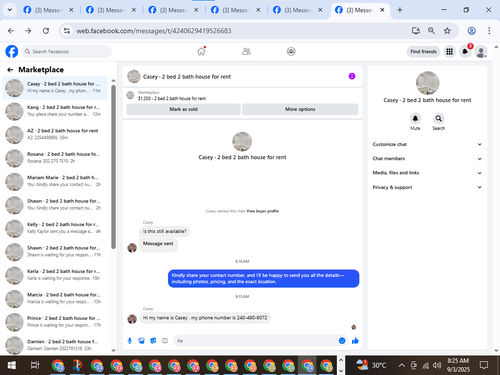The width and height of the screenshot is (500, 375).
Task: Switch to the fourth Messenger browser tab
Action: [x=236, y=10]
